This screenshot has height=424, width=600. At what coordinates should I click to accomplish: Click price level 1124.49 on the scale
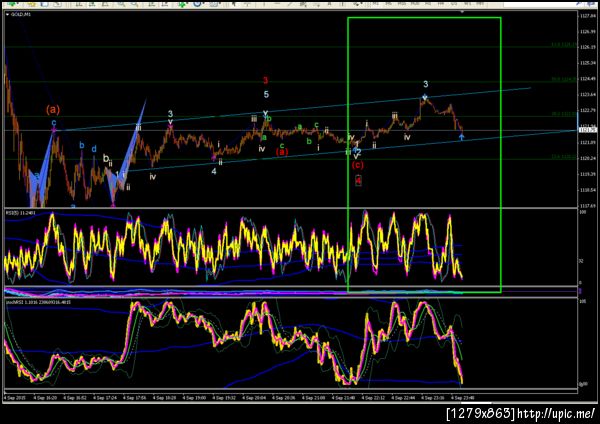tap(588, 79)
